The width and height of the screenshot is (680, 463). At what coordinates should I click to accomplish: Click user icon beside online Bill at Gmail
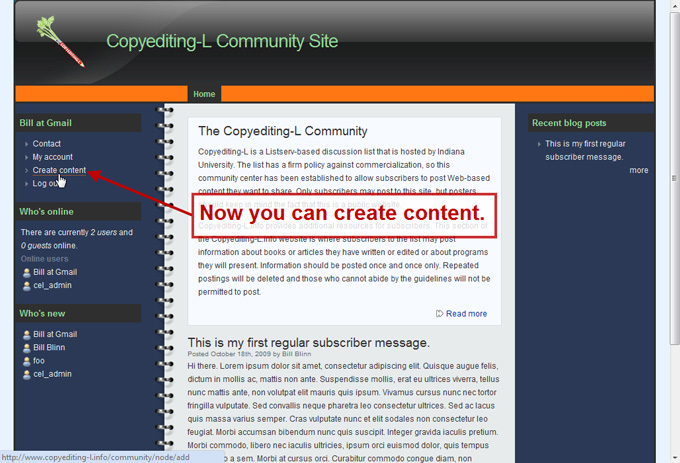(x=26, y=273)
